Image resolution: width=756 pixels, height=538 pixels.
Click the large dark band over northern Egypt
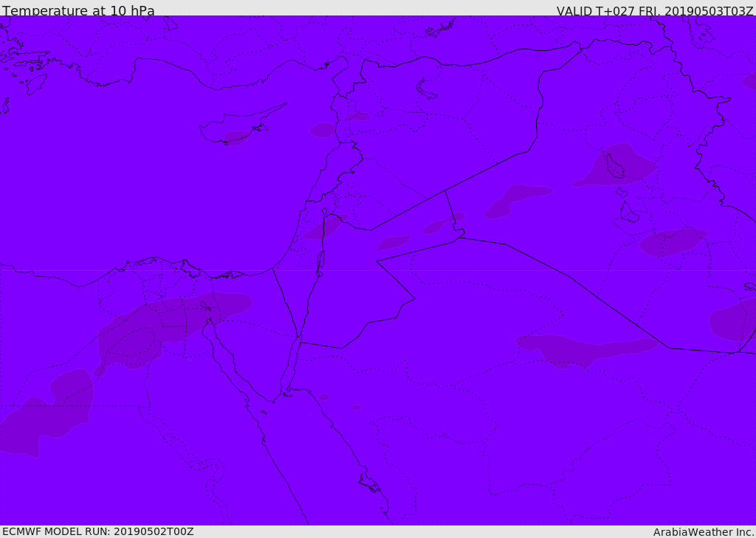pos(177,317)
